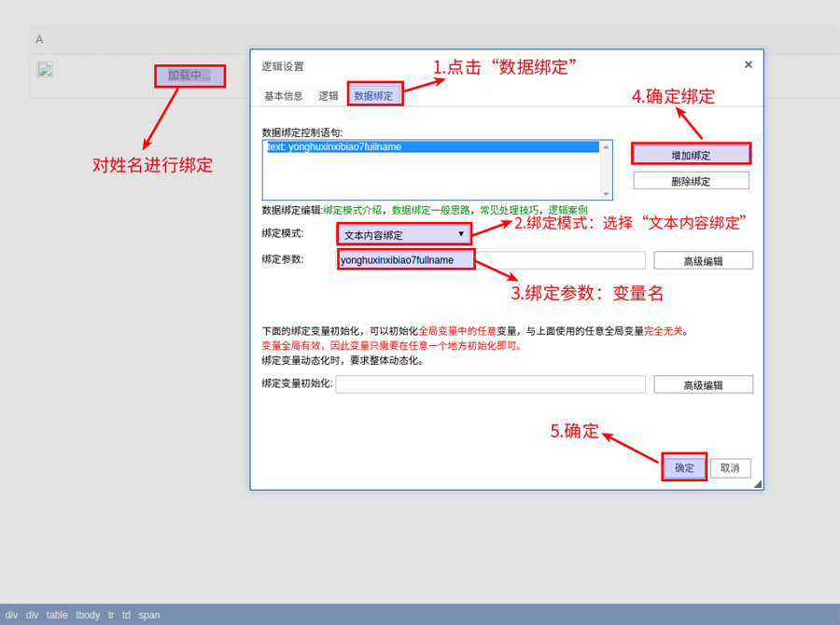Close the 逻辑设置 dialog with the X
This screenshot has height=625, width=840.
click(x=748, y=64)
